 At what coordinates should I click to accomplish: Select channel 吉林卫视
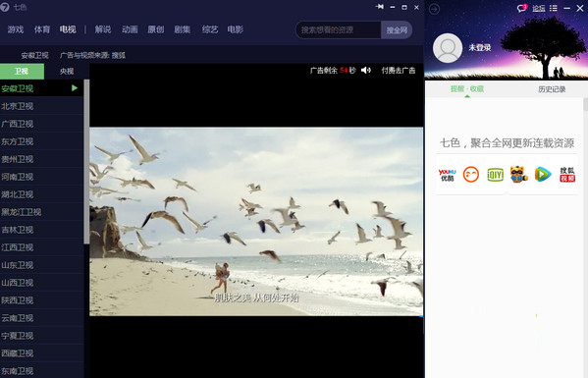click(x=41, y=230)
